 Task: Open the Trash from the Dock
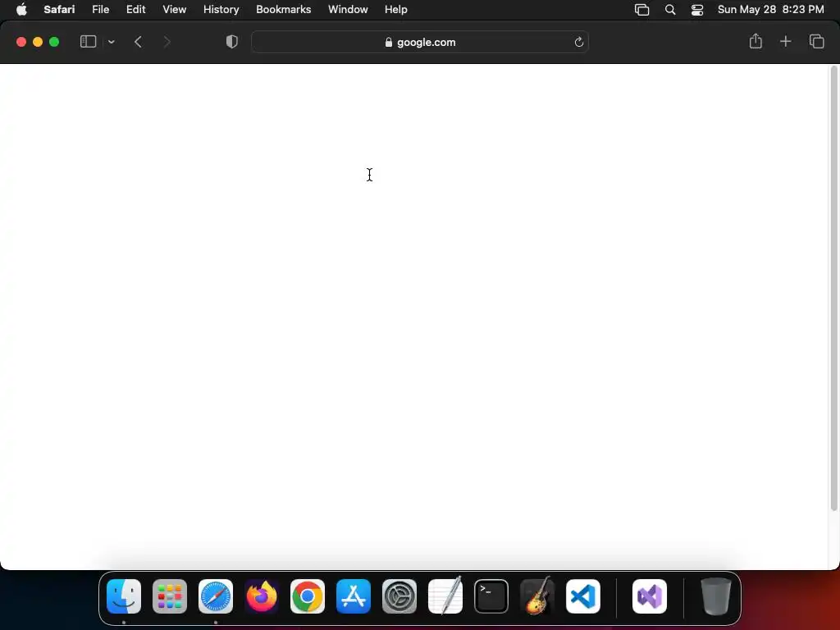point(715,596)
